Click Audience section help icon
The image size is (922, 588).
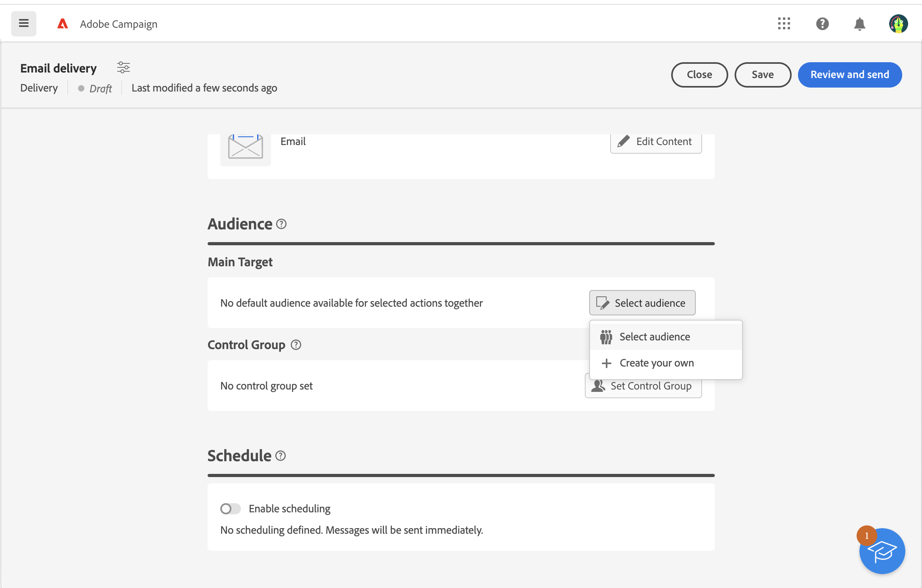pyautogui.click(x=281, y=224)
